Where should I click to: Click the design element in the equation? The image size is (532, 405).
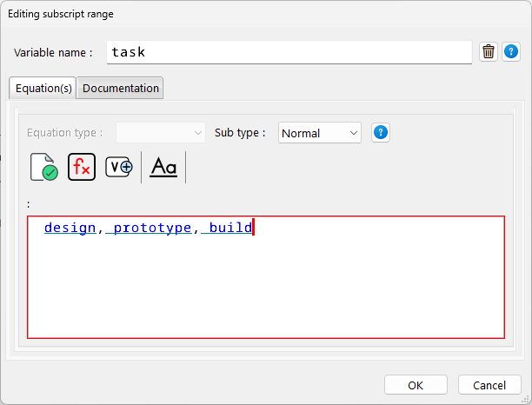coord(70,229)
